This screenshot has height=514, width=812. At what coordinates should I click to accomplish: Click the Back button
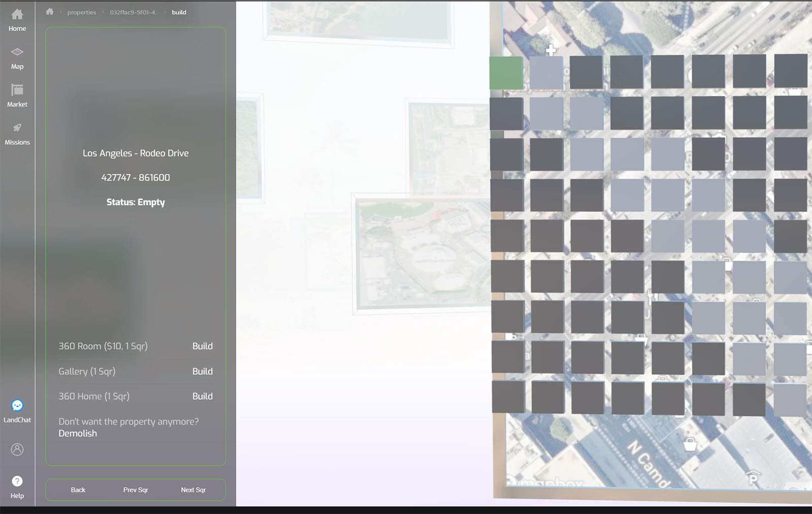click(78, 490)
